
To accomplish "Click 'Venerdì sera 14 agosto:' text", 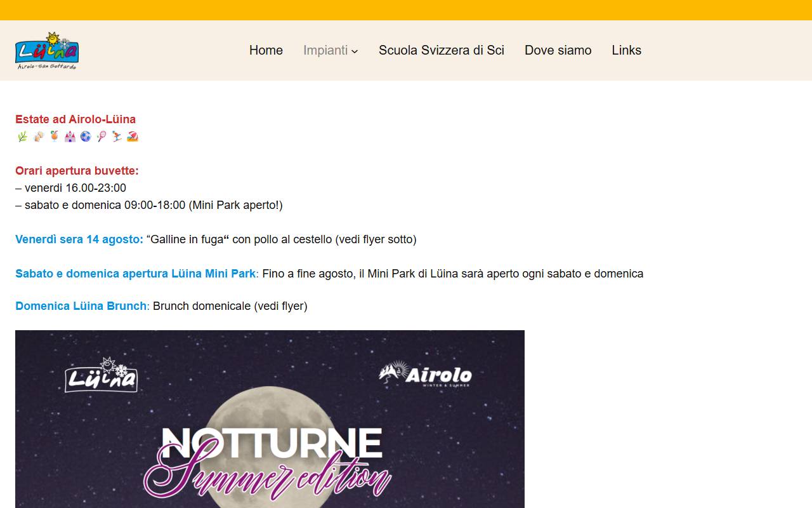I will [79, 239].
